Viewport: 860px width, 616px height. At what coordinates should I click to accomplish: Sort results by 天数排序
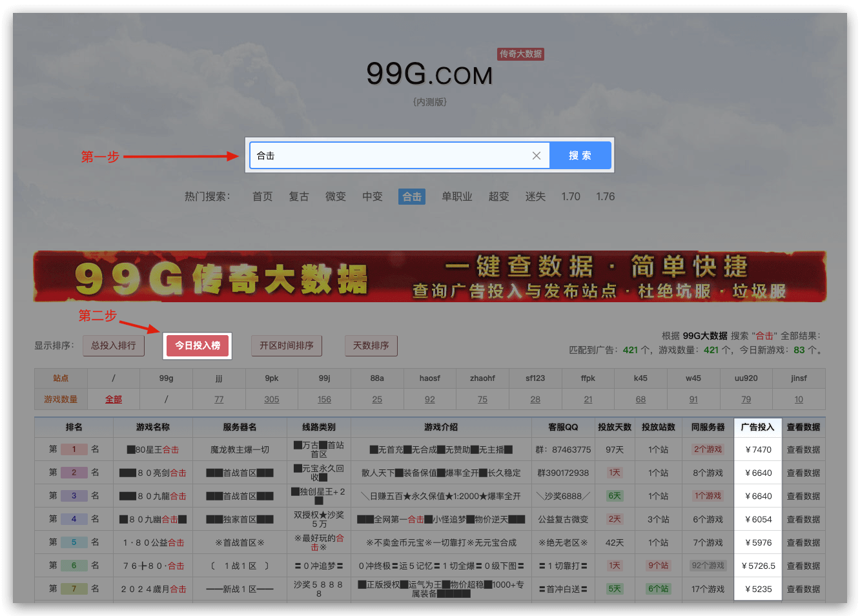(371, 345)
